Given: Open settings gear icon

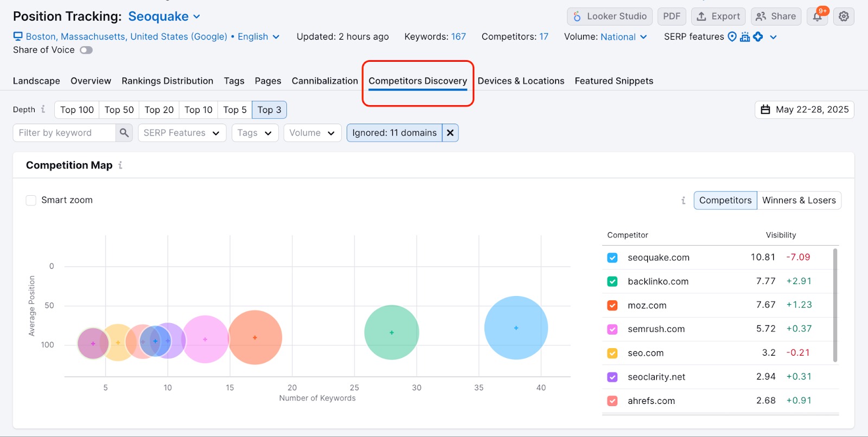Looking at the screenshot, I should coord(844,17).
